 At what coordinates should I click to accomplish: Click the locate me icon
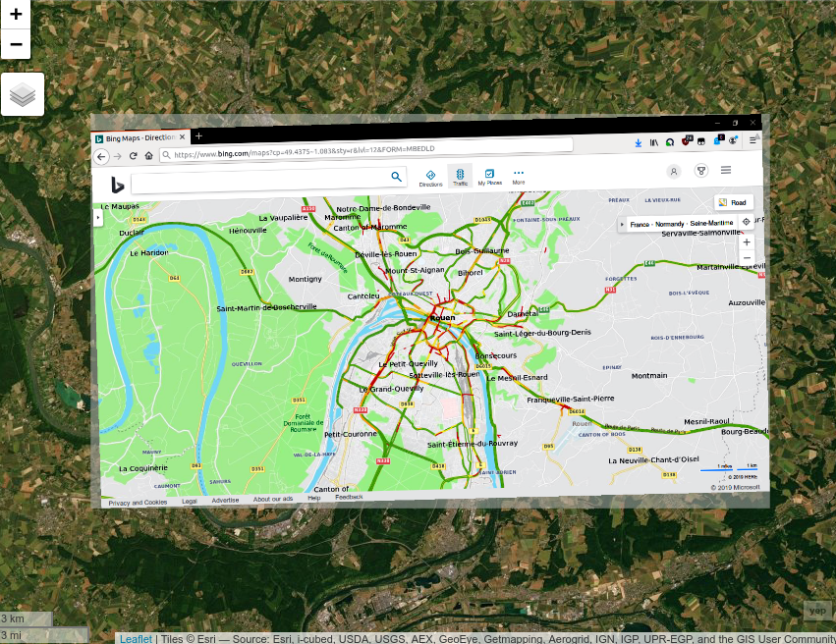point(746,222)
